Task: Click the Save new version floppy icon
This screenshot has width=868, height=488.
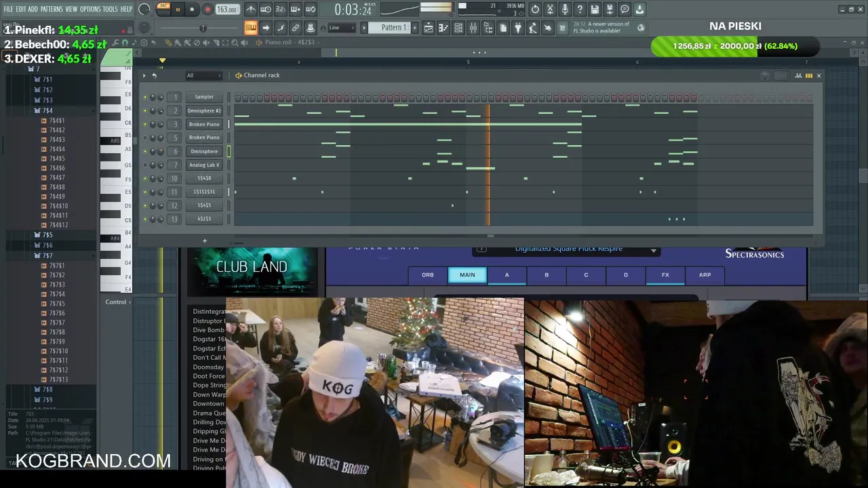Action: [x=610, y=9]
